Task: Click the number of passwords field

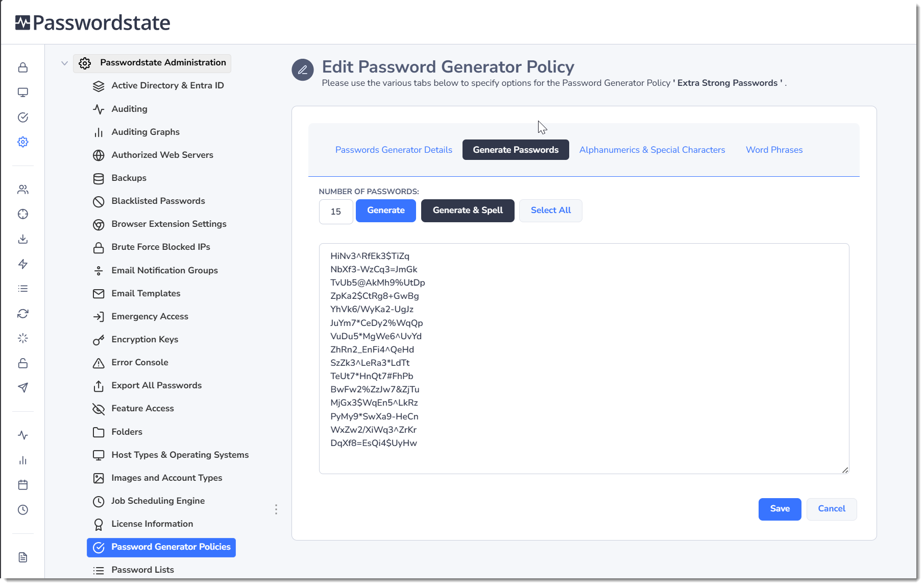Action: click(336, 212)
